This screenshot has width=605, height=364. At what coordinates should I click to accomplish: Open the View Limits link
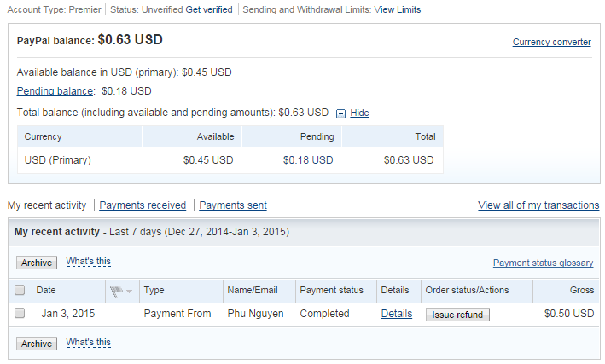397,10
